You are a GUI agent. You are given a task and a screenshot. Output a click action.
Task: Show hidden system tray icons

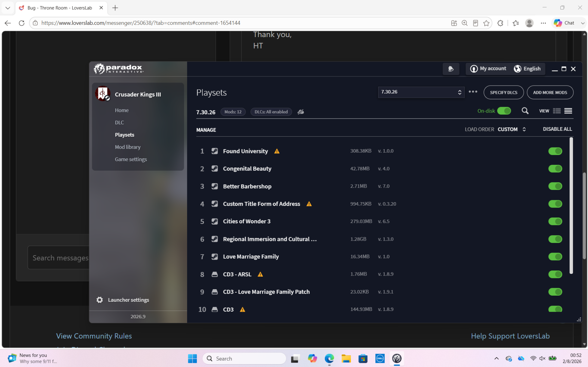[497, 359]
